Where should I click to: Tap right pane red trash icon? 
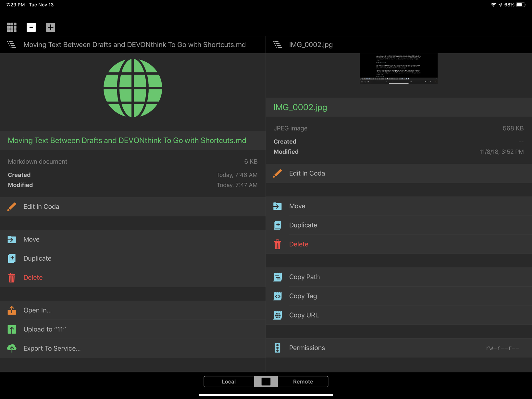(278, 244)
